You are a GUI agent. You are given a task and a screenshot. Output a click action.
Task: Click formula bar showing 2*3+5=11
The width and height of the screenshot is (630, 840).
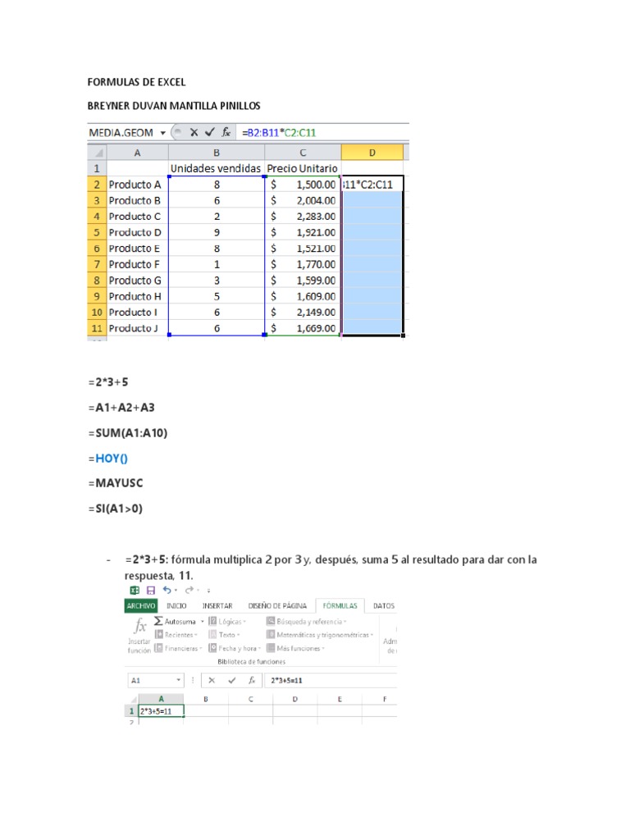(331, 680)
